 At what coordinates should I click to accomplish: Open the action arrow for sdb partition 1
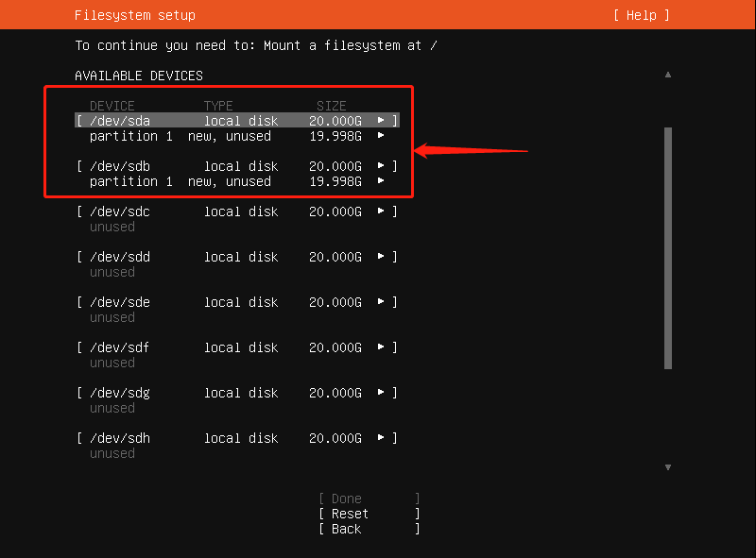click(x=383, y=180)
